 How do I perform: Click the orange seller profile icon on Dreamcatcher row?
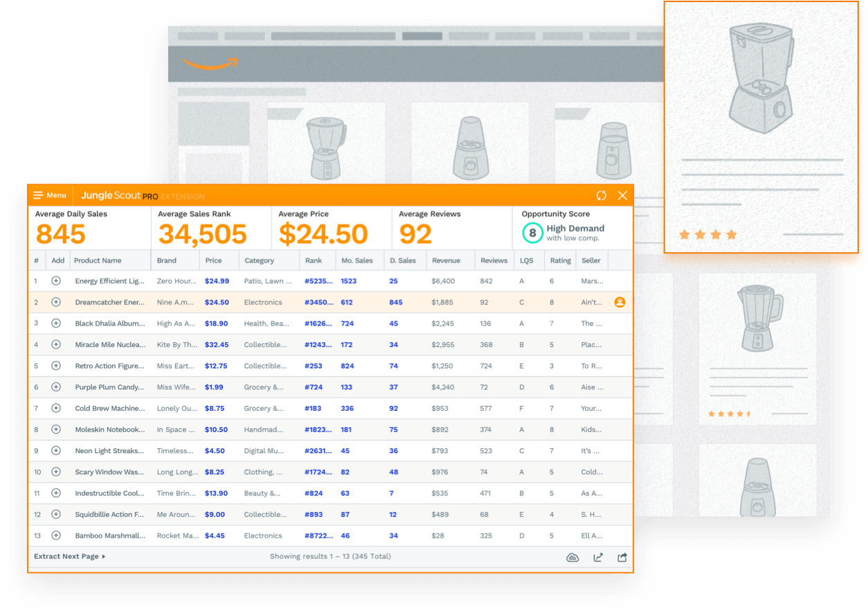click(620, 302)
